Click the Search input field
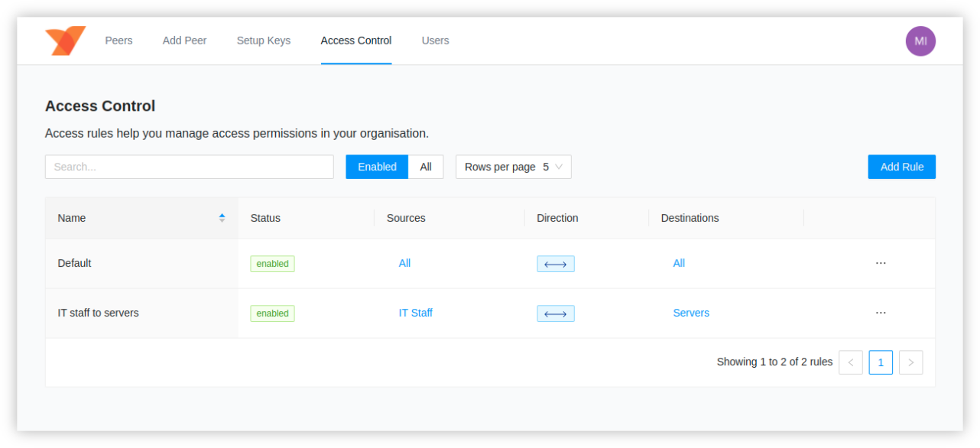This screenshot has height=448, width=980. click(189, 167)
